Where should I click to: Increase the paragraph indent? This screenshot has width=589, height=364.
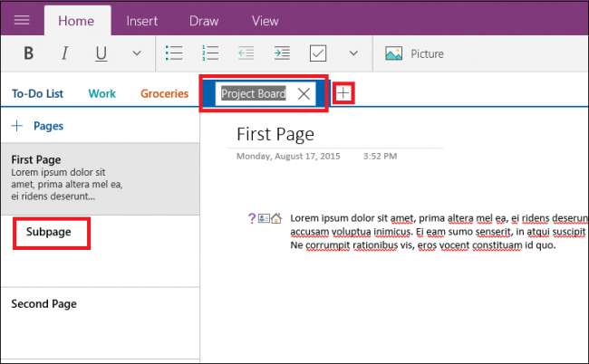click(x=282, y=53)
